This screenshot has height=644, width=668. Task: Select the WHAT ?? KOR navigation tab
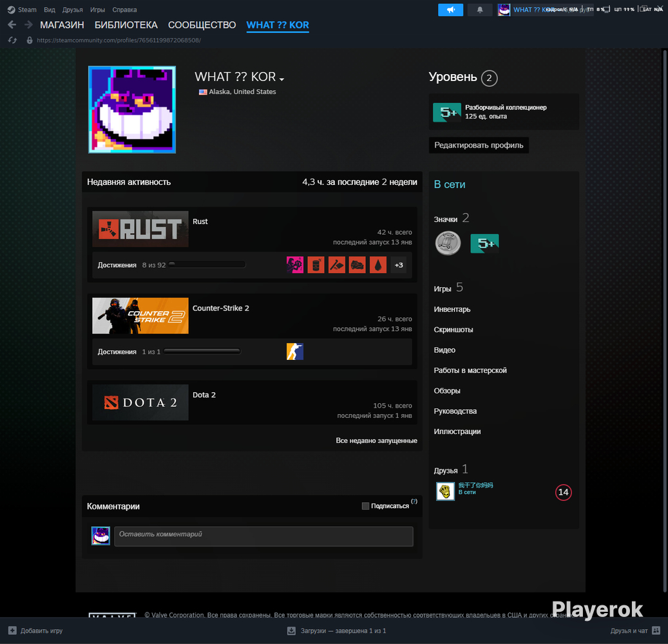click(x=278, y=25)
